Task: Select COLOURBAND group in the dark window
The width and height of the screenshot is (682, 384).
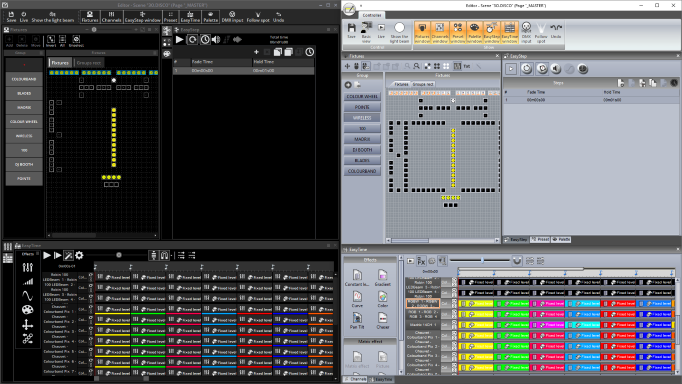Action: 24,80
